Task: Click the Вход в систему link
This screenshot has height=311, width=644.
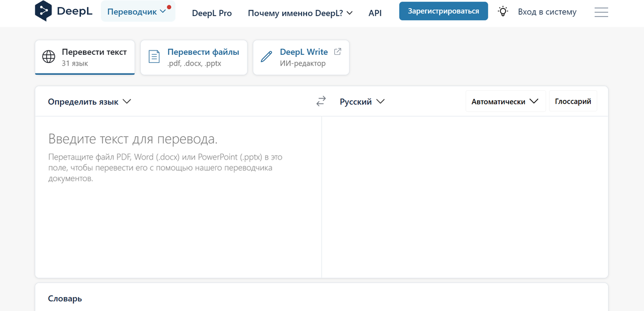Action: [547, 12]
